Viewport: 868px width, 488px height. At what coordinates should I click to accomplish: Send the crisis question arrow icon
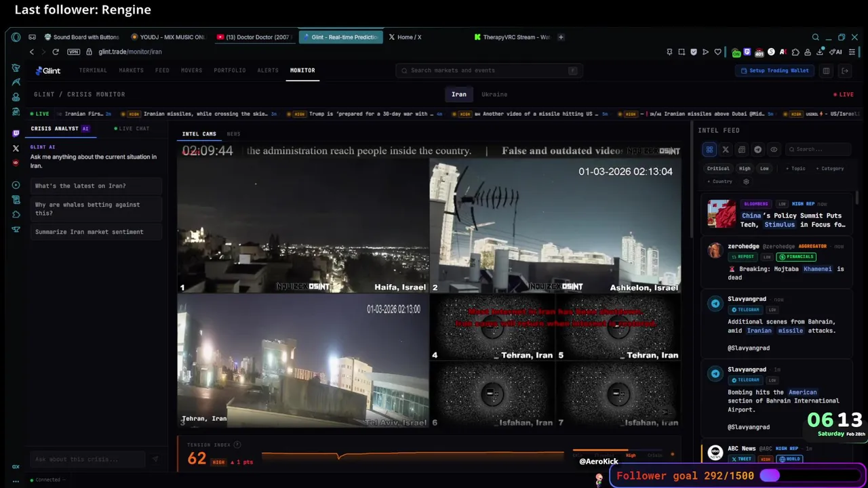pos(155,459)
